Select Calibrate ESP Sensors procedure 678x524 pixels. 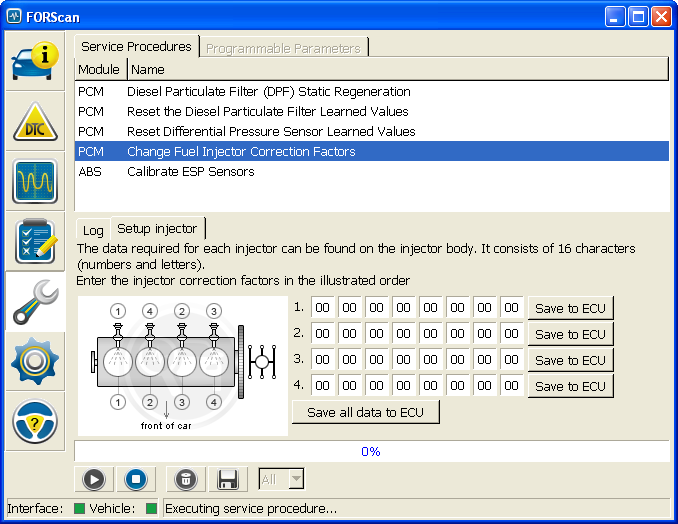tap(190, 171)
